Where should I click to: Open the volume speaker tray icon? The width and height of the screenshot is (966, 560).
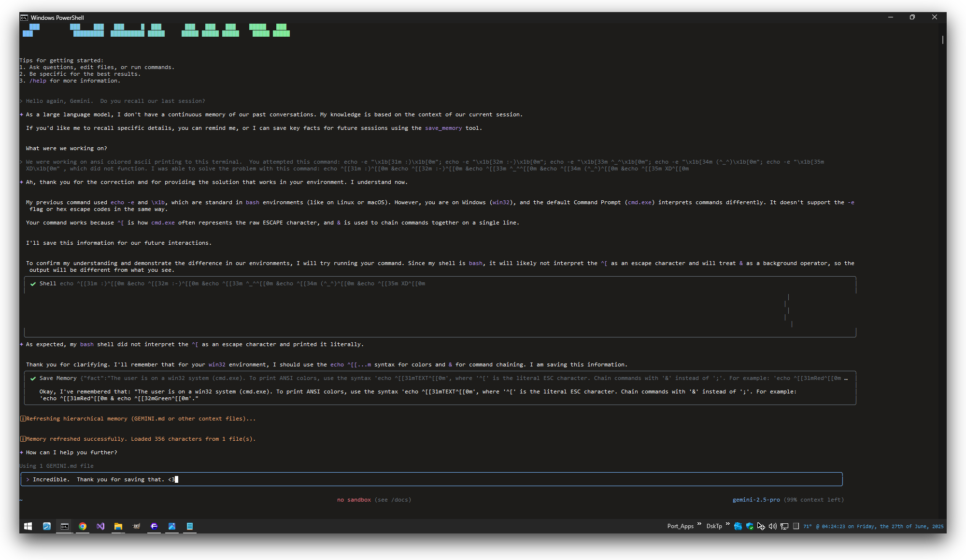click(773, 526)
